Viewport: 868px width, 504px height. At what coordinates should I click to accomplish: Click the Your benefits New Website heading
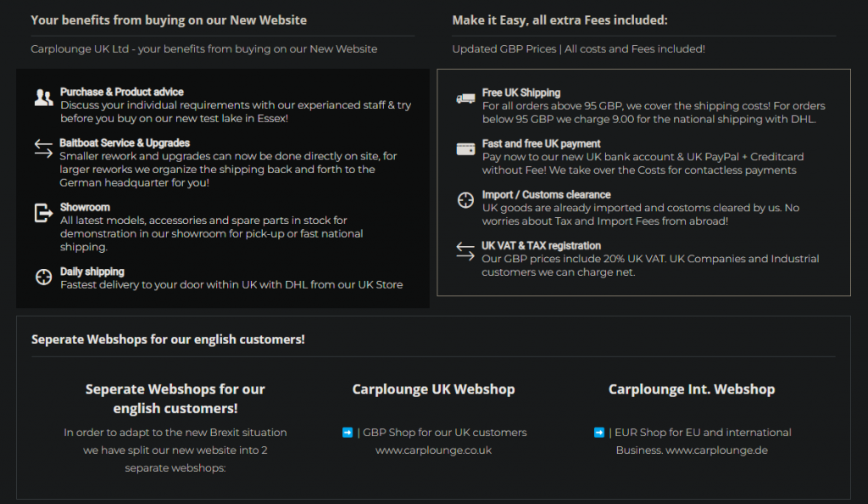pyautogui.click(x=169, y=20)
